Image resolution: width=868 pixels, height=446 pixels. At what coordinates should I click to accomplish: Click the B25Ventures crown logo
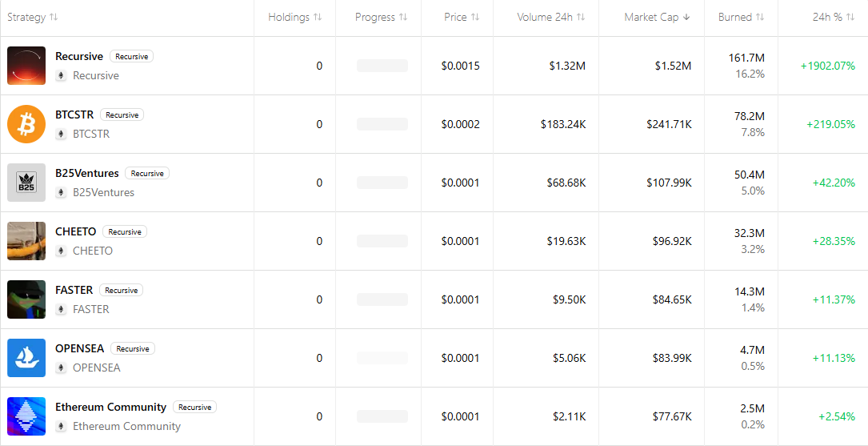pyautogui.click(x=26, y=183)
